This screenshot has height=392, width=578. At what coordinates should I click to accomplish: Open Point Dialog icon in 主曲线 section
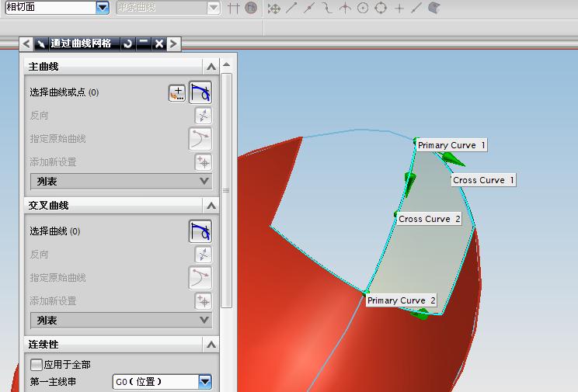click(177, 92)
